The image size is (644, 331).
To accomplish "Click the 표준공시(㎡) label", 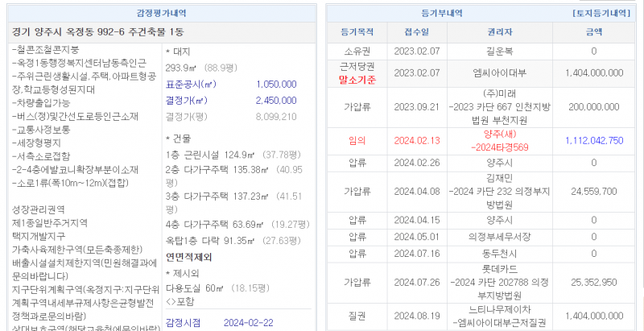I will [x=190, y=84].
